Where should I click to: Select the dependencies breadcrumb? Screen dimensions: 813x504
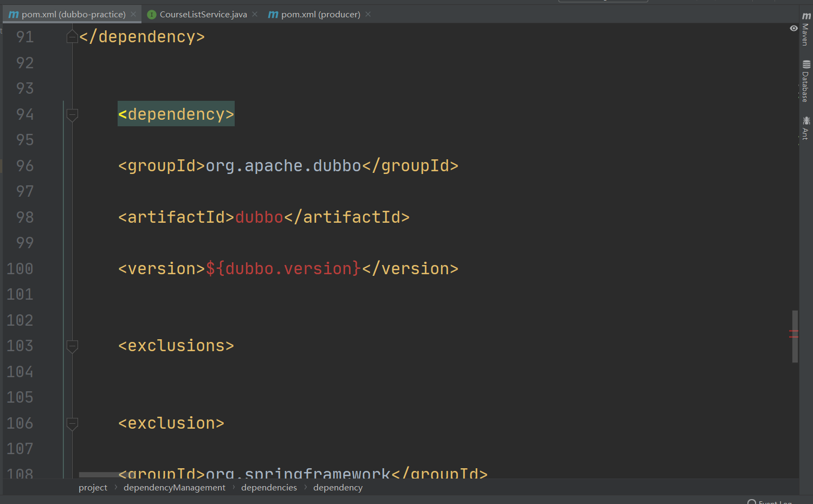click(x=269, y=488)
